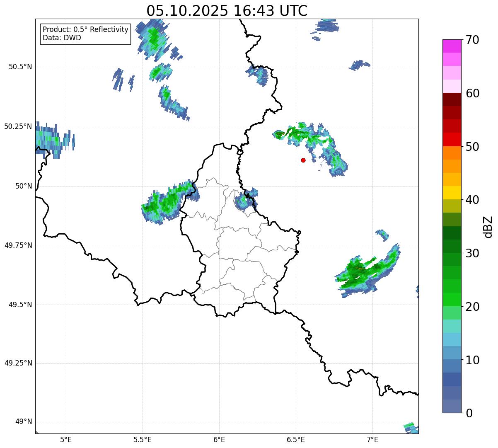Click the colorbar tick label 10
Screen dimensions: 498x448
coord(472,360)
